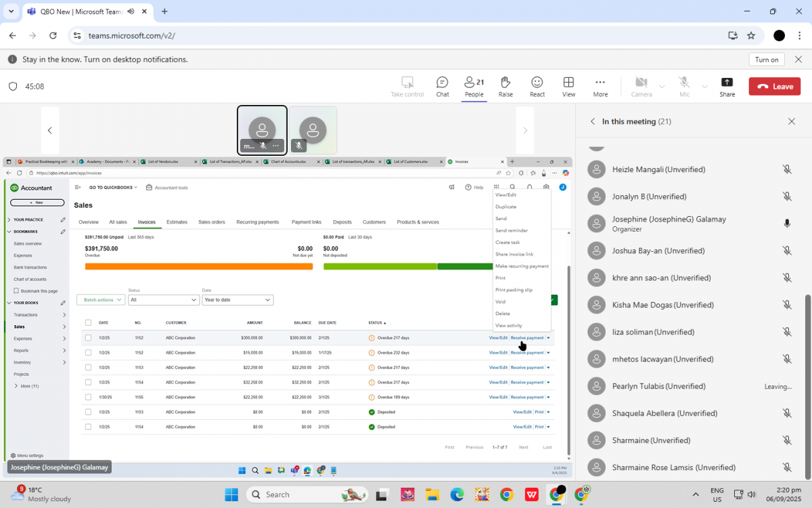Viewport: 812px width, 508px height.
Task: Expand the camera options arrow
Action: pyautogui.click(x=662, y=87)
